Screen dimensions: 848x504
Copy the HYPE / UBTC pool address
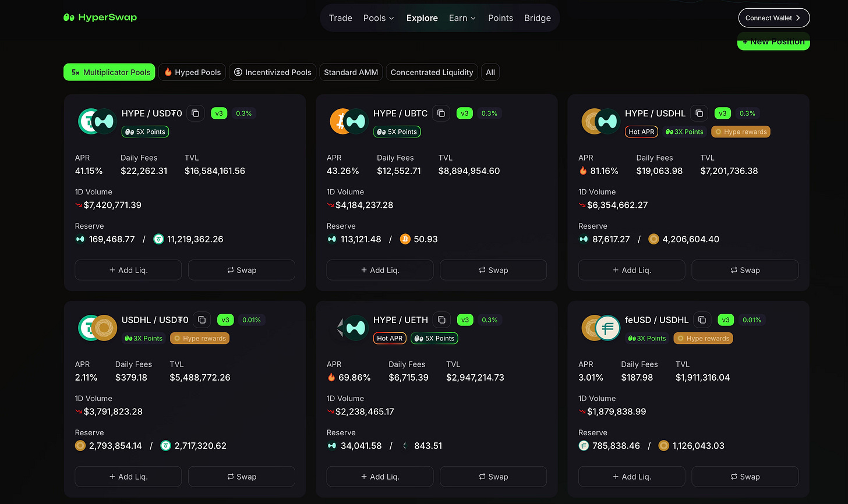441,113
